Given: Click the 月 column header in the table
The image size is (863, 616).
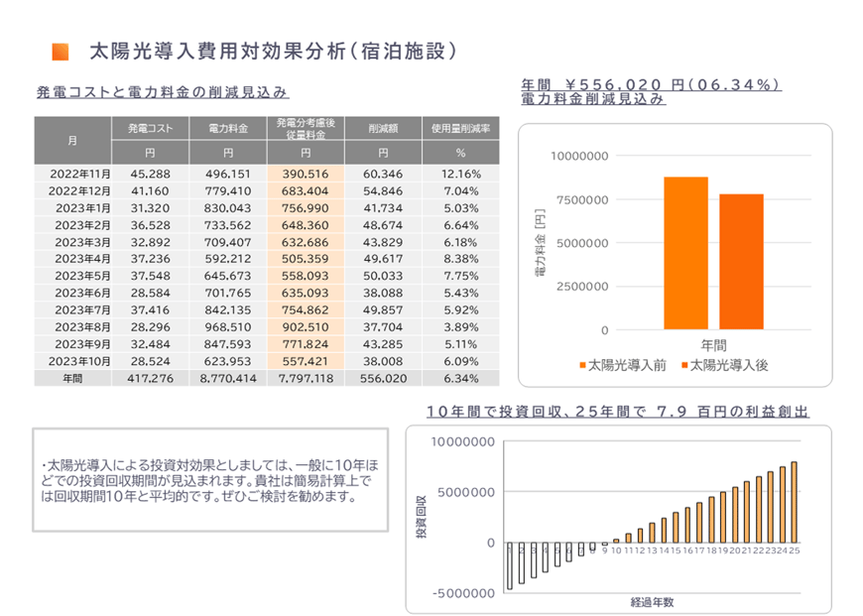Looking at the screenshot, I should (x=72, y=141).
